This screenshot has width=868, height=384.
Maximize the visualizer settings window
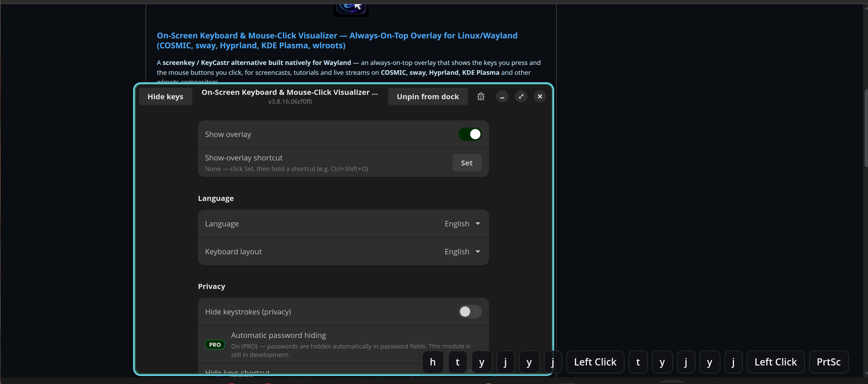(x=521, y=96)
